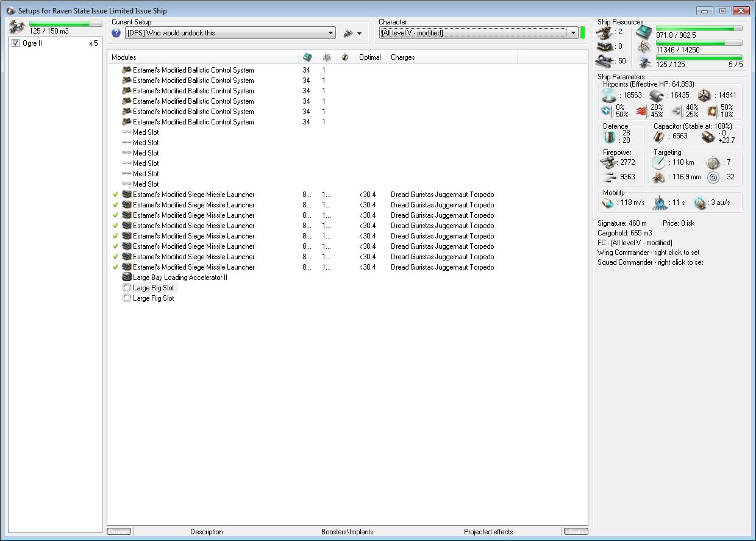Click the align time icon showing 11 s
The height and width of the screenshot is (541, 756).
click(x=660, y=202)
